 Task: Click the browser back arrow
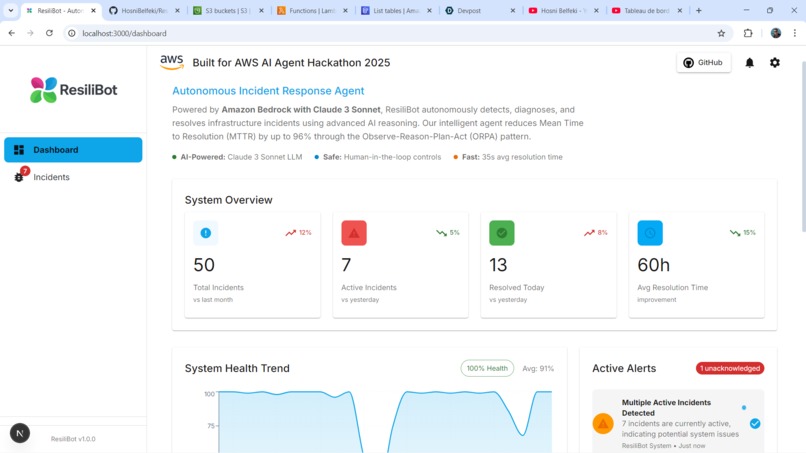[12, 33]
